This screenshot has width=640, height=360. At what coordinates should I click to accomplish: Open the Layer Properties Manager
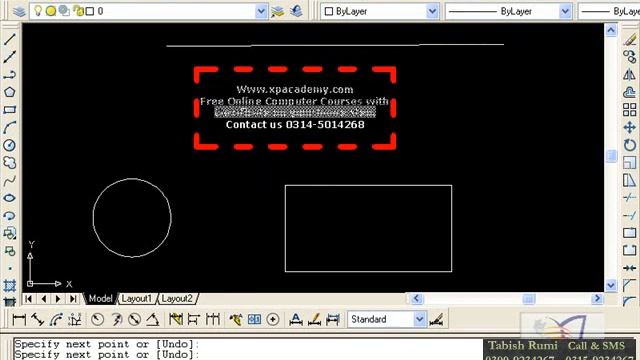(x=19, y=11)
